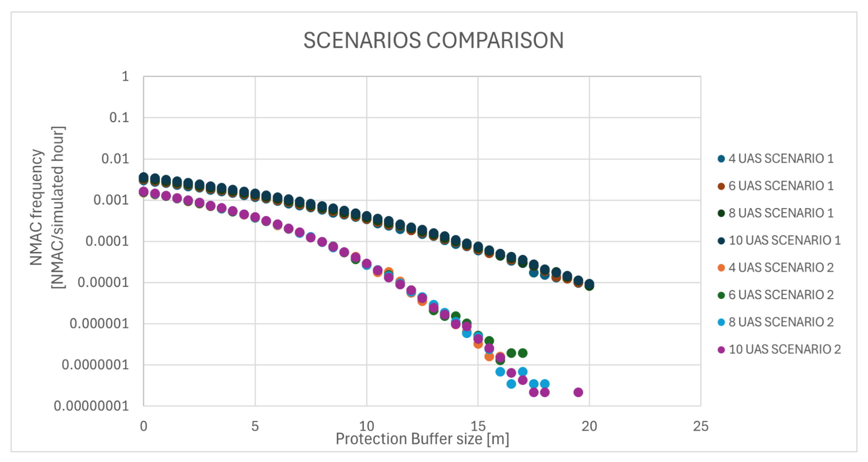868x462 pixels.
Task: Select the y-axis tick label 1
Action: (x=125, y=77)
